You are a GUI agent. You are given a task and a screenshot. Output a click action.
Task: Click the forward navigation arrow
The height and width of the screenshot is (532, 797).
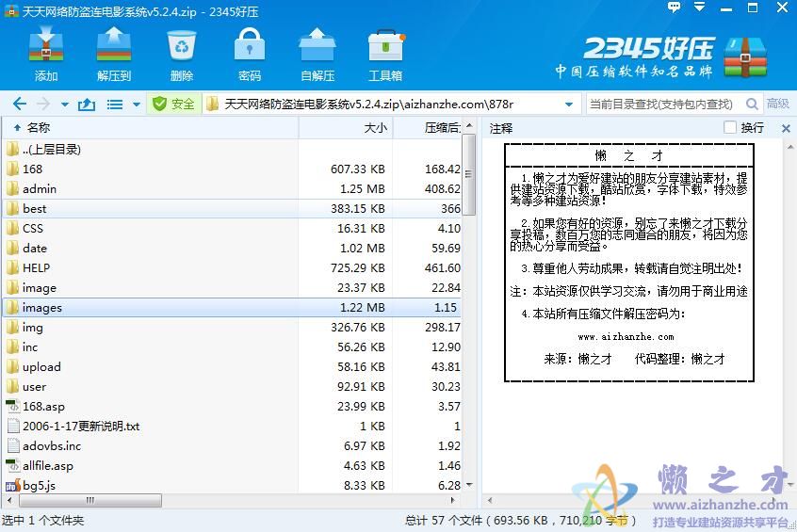(43, 105)
